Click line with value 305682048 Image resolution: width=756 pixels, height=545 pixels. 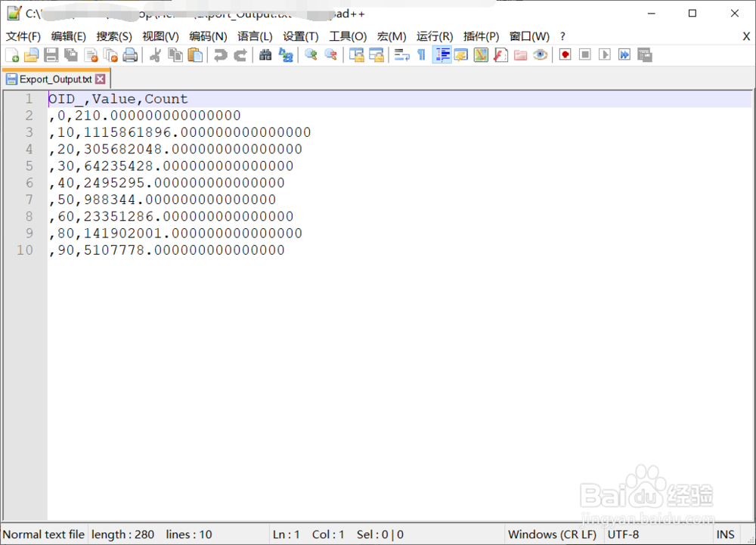[x=175, y=150]
